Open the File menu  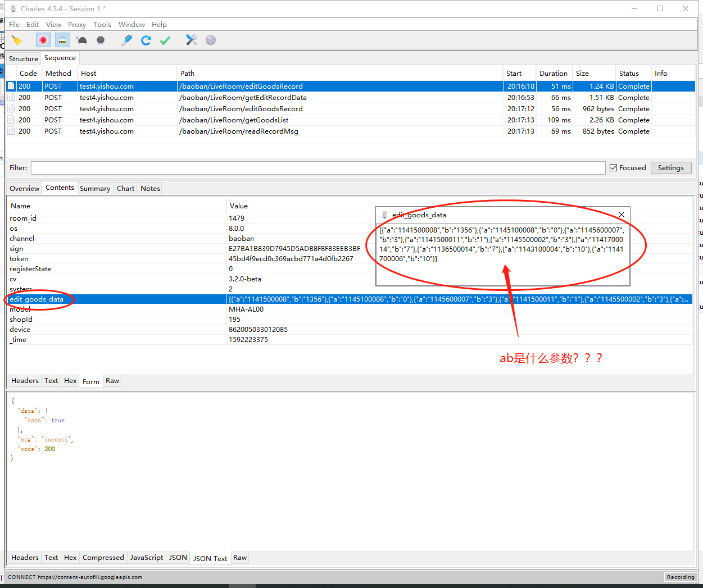pos(15,25)
